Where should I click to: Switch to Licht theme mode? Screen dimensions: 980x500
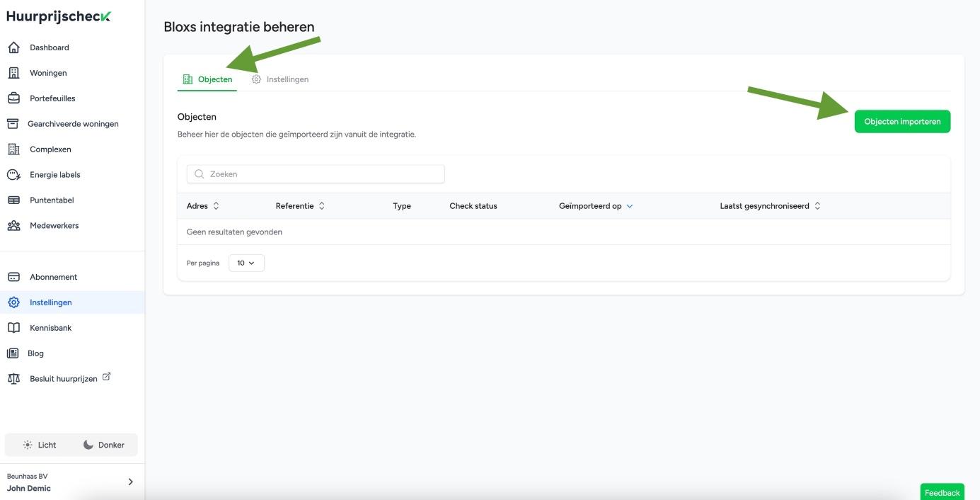(x=40, y=445)
